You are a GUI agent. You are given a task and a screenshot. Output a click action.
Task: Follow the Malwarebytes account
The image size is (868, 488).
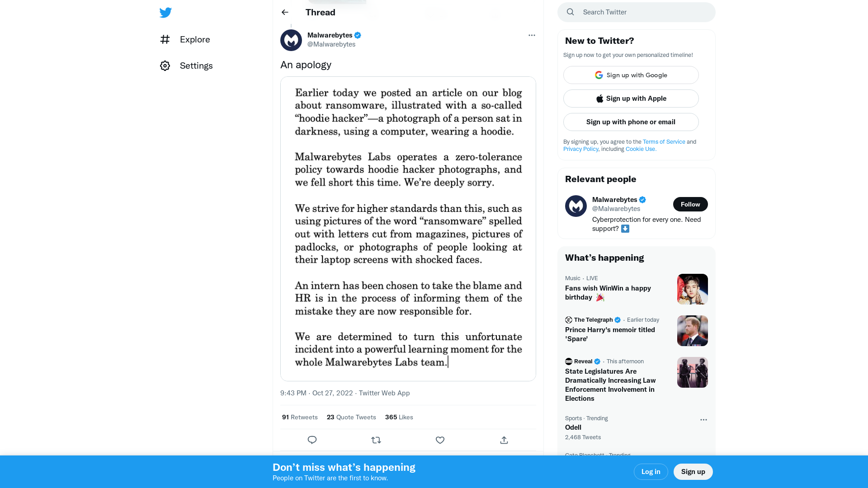pyautogui.click(x=690, y=204)
